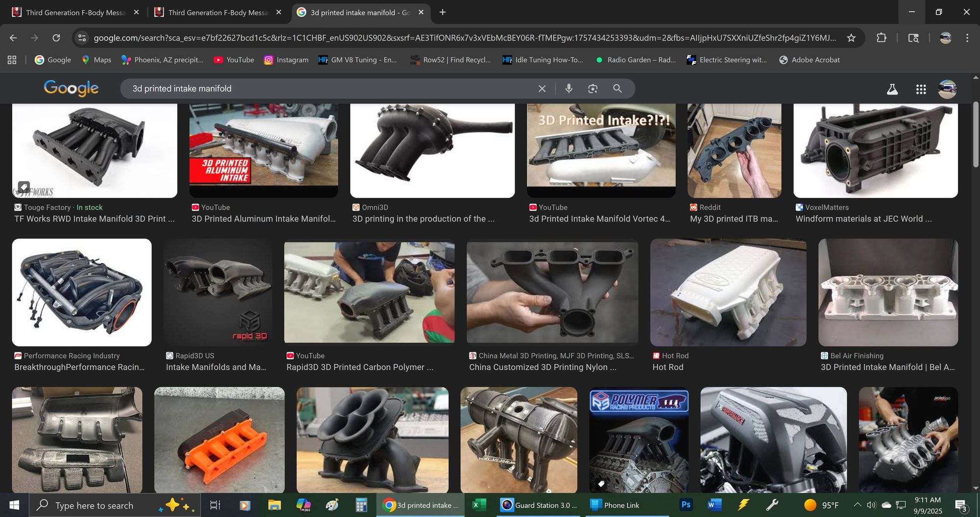980x517 pixels.
Task: Open the Google apps grid
Action: pyautogui.click(x=921, y=89)
